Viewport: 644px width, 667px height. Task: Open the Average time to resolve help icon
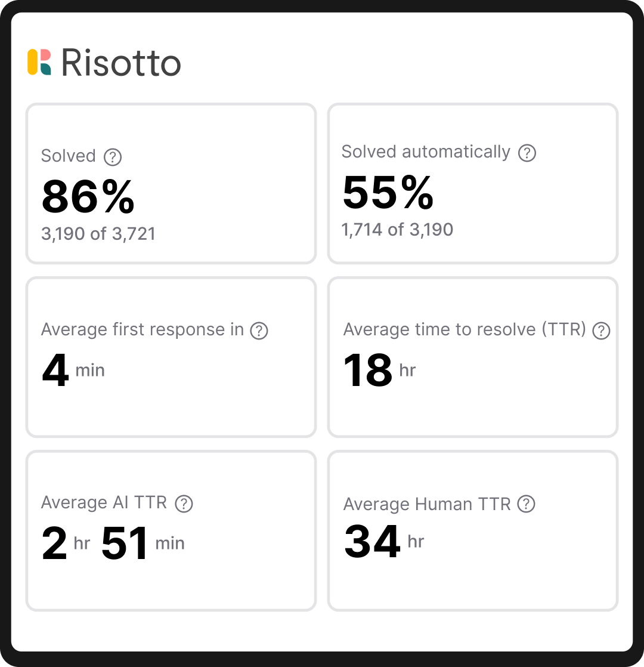coord(600,329)
